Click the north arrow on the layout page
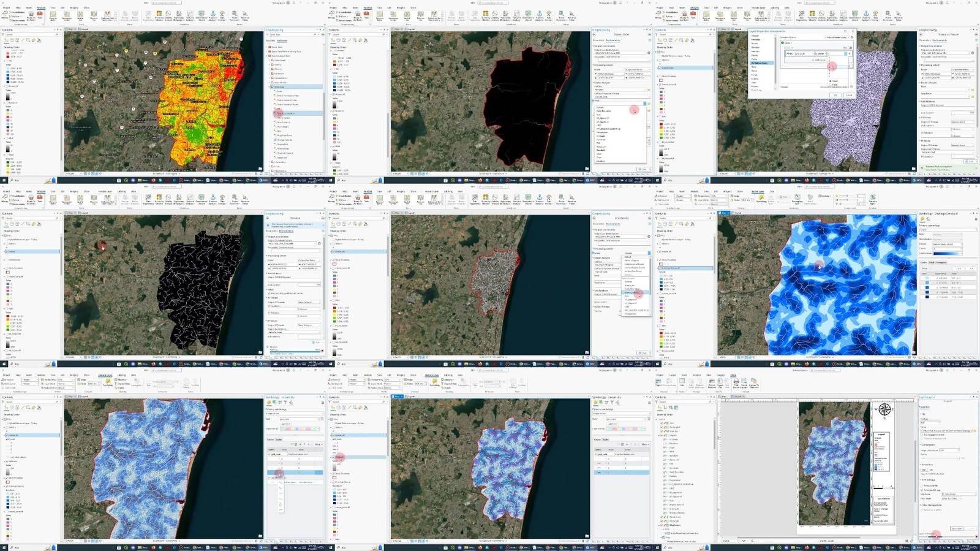This screenshot has height=551, width=980. tap(884, 410)
